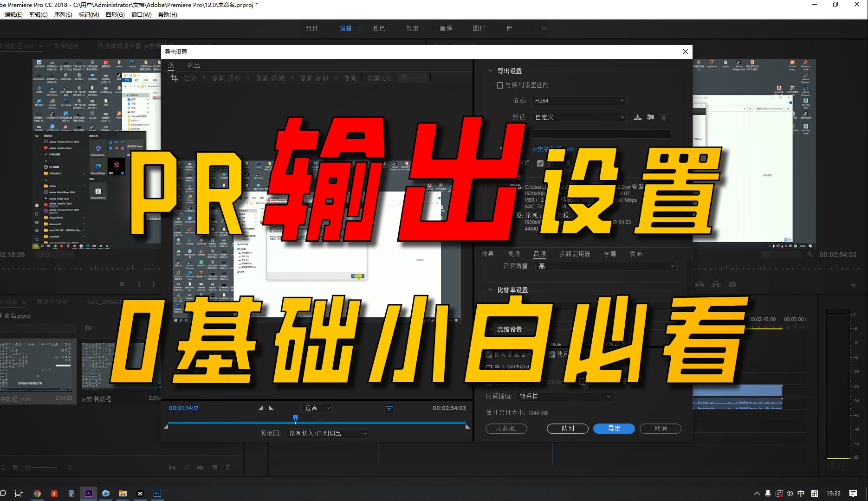Click the export preview playhead marker
The height and width of the screenshot is (501, 868).
(x=295, y=419)
